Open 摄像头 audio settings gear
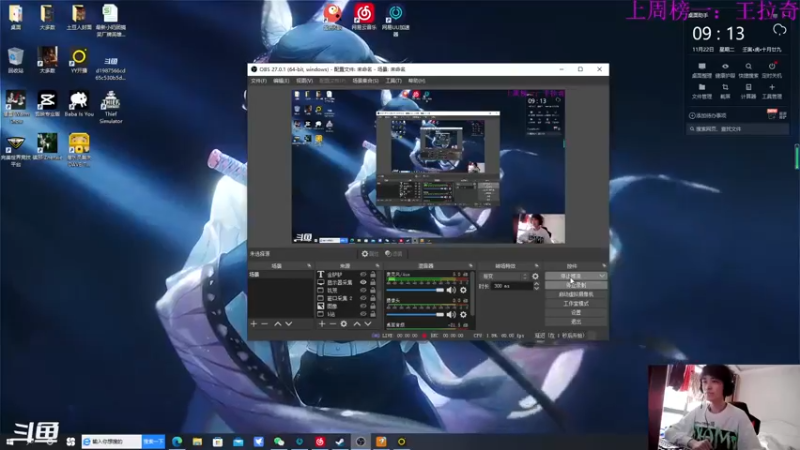The height and width of the screenshot is (450, 800). [x=463, y=315]
